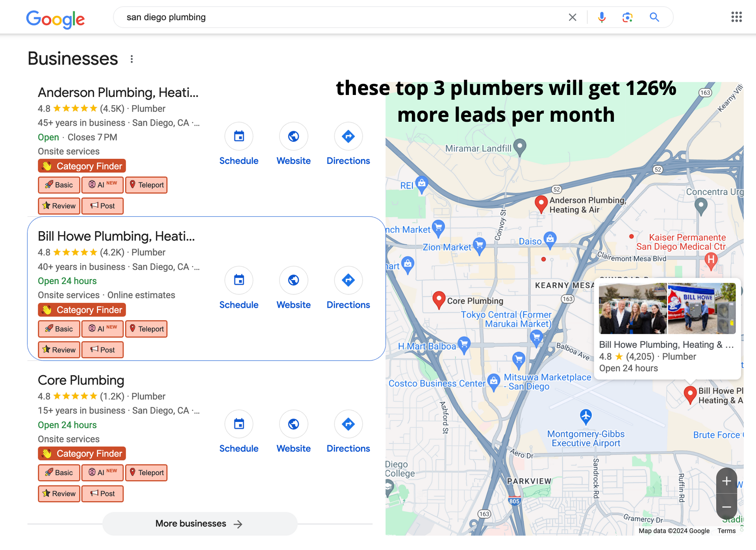Click Basic button under Bill Howe Plumbing
Image resolution: width=756 pixels, height=550 pixels.
click(x=59, y=329)
